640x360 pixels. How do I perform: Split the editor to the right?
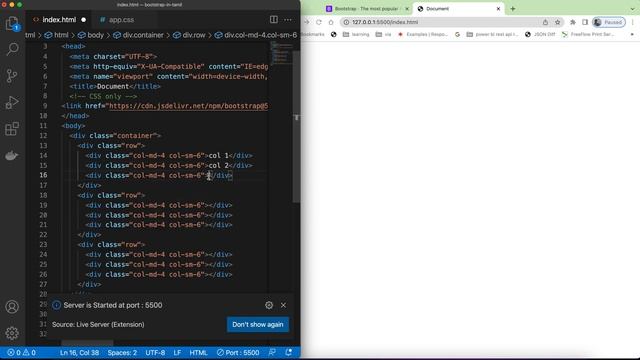pos(274,20)
